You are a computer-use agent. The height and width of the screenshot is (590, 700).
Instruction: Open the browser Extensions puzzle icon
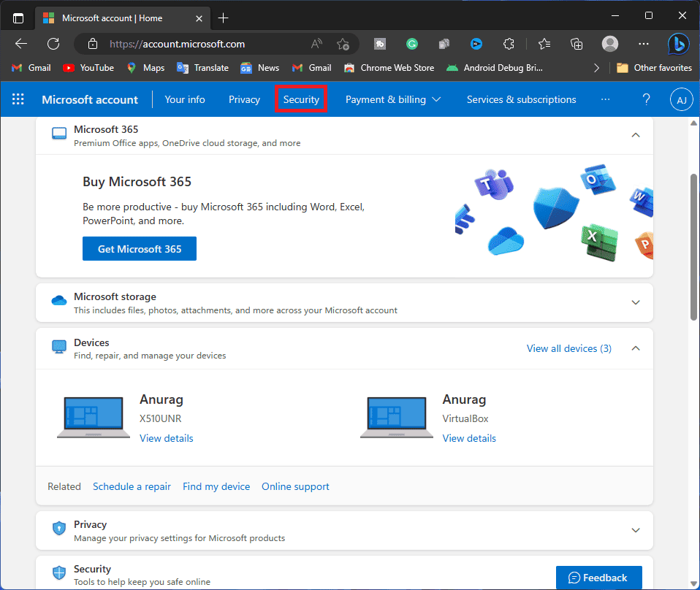(x=509, y=44)
